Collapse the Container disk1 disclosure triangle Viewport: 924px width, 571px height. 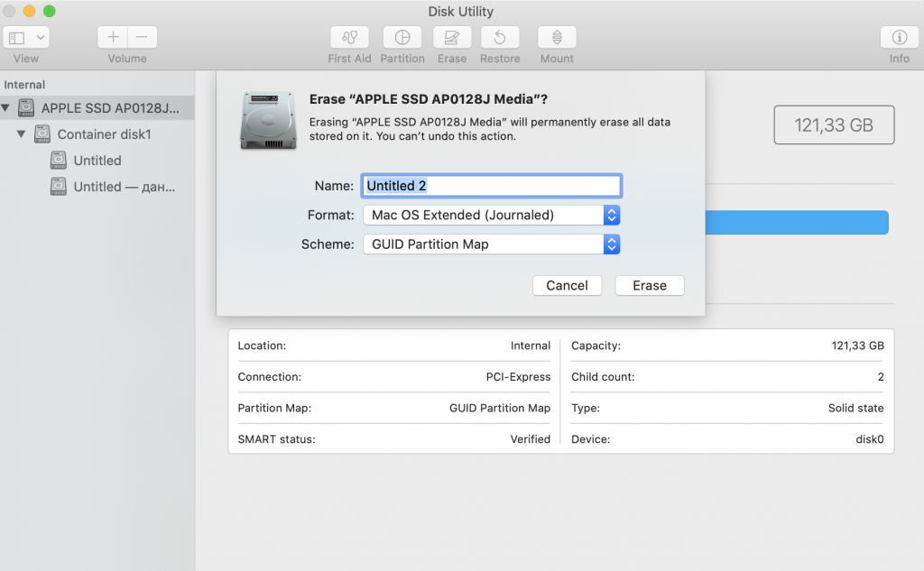point(22,134)
